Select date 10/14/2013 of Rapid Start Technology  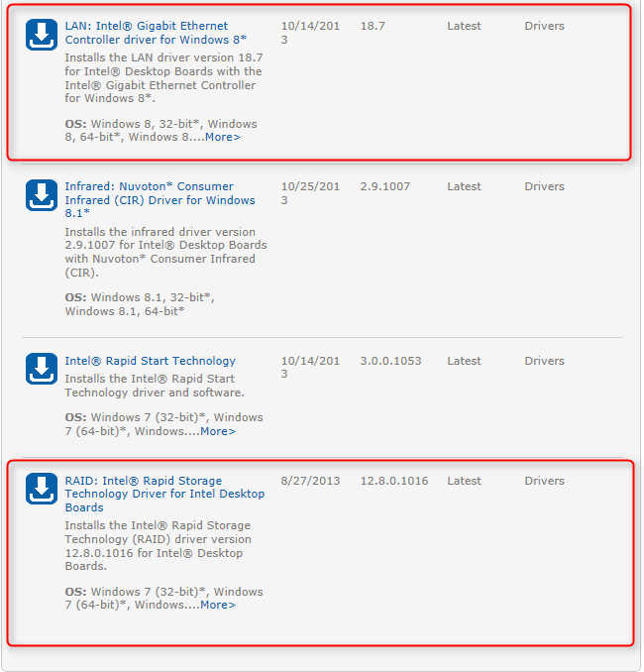point(311,368)
